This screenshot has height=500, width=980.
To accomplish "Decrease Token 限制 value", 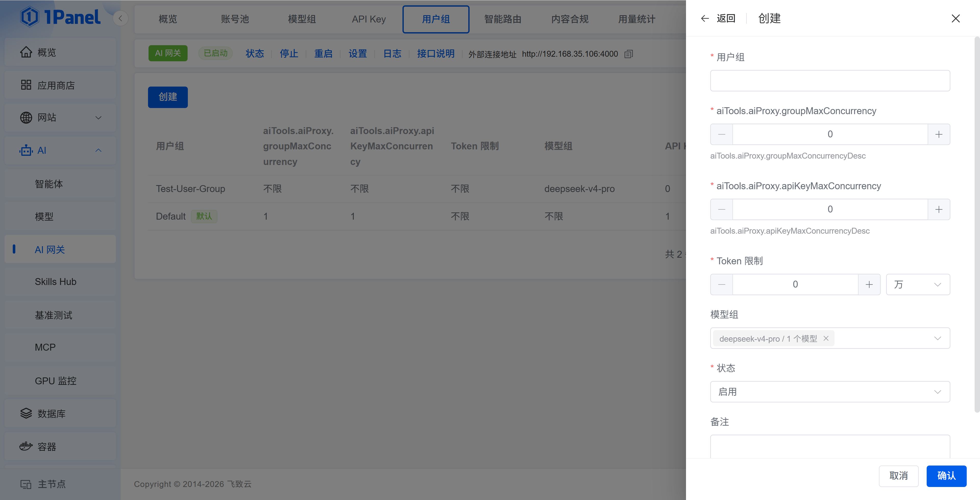I will 721,284.
